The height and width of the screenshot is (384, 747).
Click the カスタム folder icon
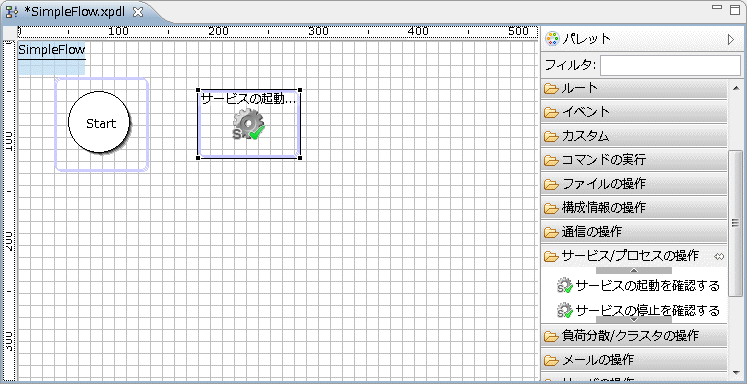[x=551, y=137]
